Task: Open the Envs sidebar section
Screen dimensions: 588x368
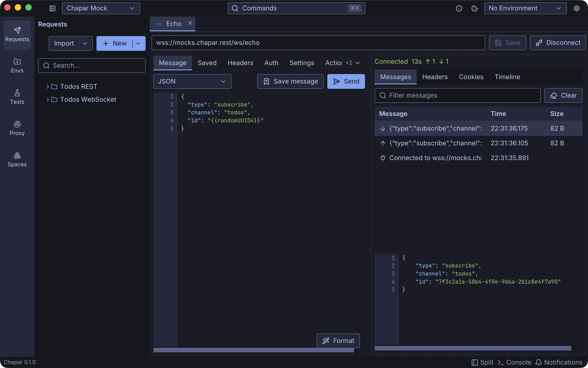Action: click(x=17, y=66)
